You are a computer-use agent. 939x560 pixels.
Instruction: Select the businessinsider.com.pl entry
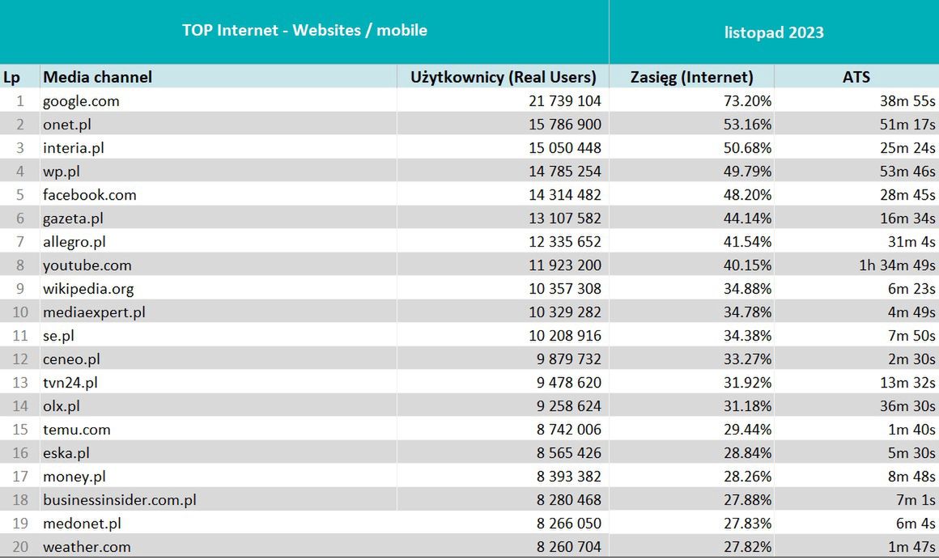[x=120, y=500]
